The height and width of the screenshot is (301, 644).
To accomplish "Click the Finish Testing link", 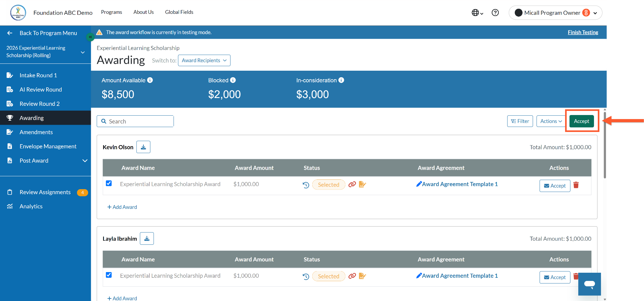I will point(583,32).
